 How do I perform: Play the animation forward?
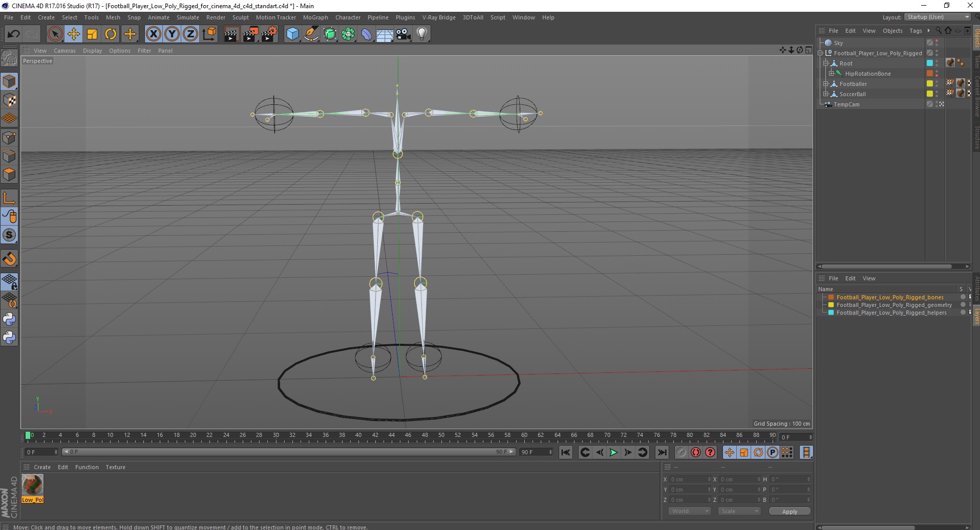(x=613, y=452)
